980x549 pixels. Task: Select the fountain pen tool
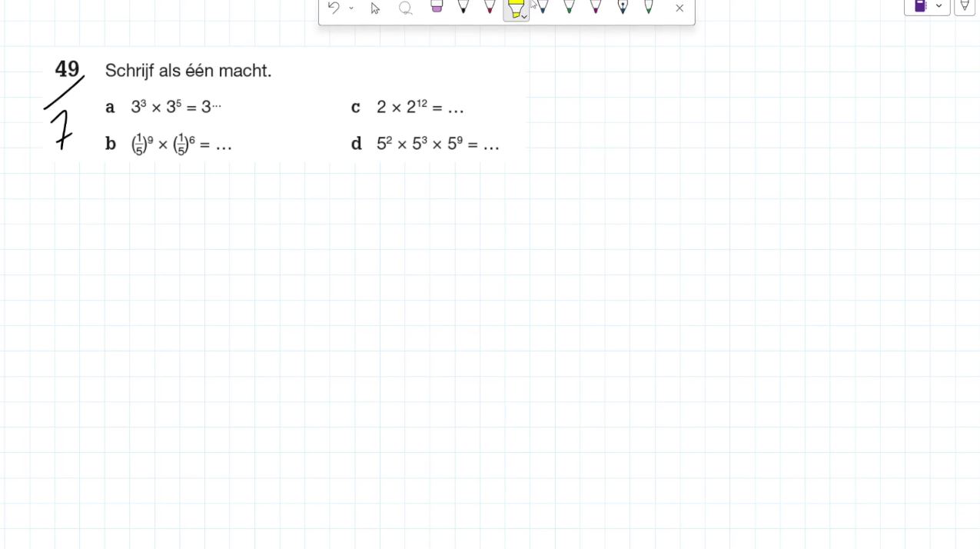pos(623,6)
